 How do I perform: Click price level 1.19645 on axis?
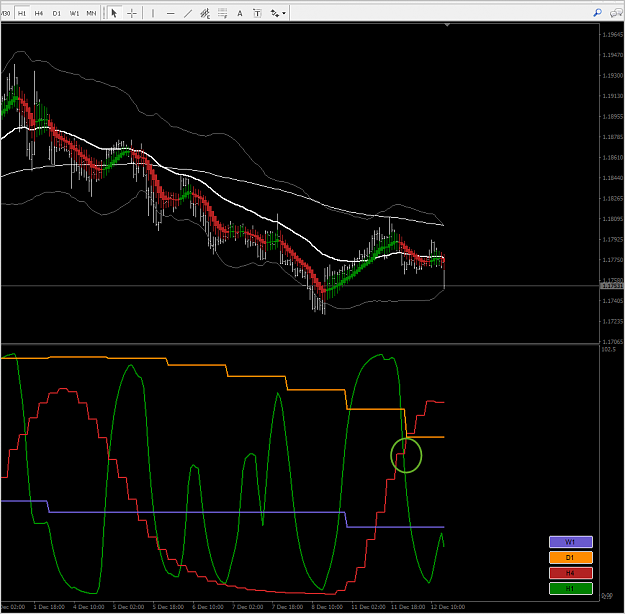pyautogui.click(x=612, y=35)
